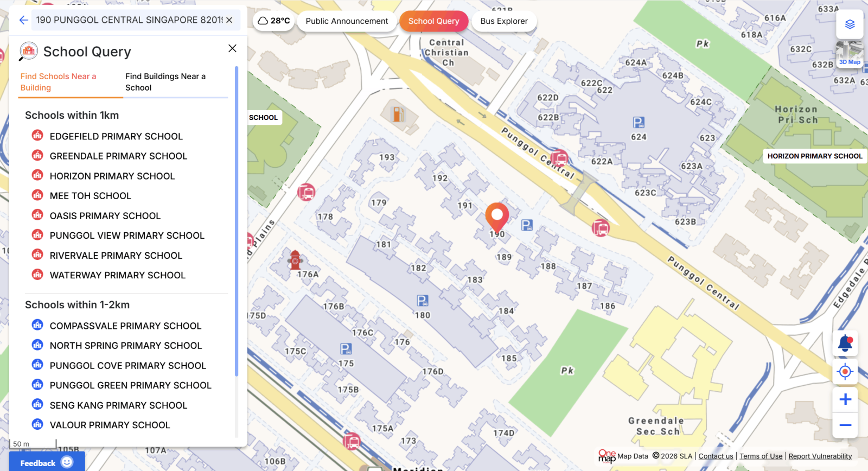Click parking icon near block 180

point(423,301)
